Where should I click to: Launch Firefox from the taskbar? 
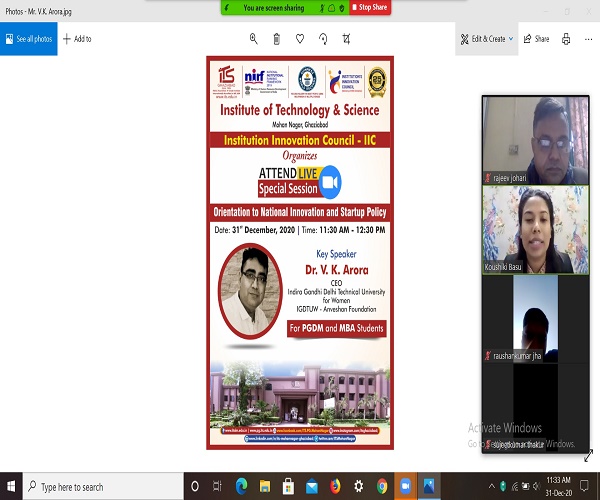tap(335, 486)
